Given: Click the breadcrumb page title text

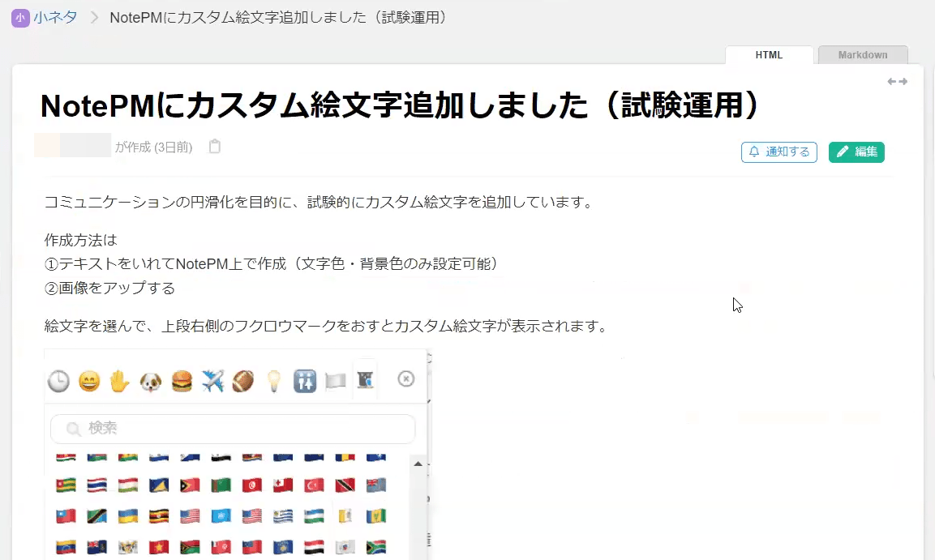Looking at the screenshot, I should (x=278, y=17).
